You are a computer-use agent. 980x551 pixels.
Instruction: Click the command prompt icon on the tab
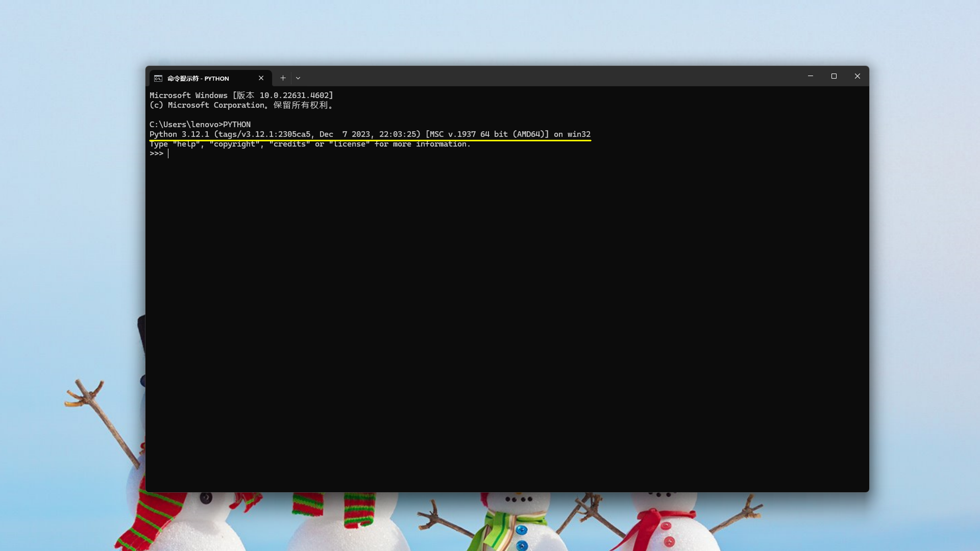(159, 78)
